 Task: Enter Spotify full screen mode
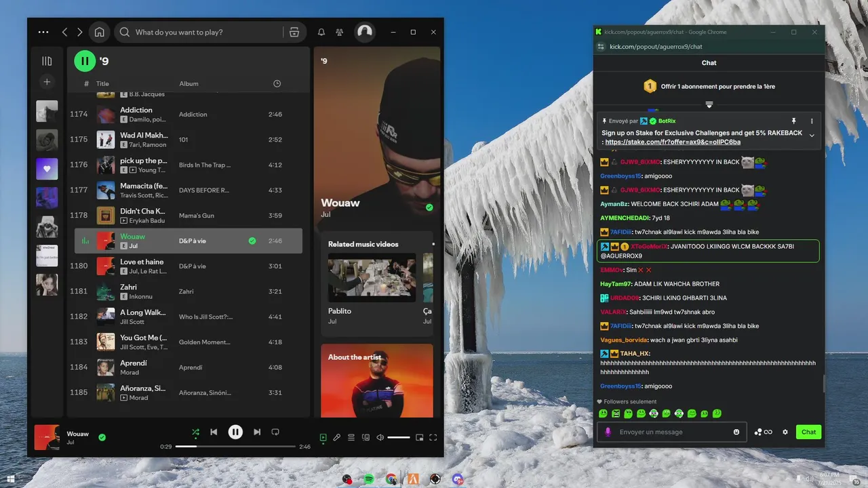point(433,438)
